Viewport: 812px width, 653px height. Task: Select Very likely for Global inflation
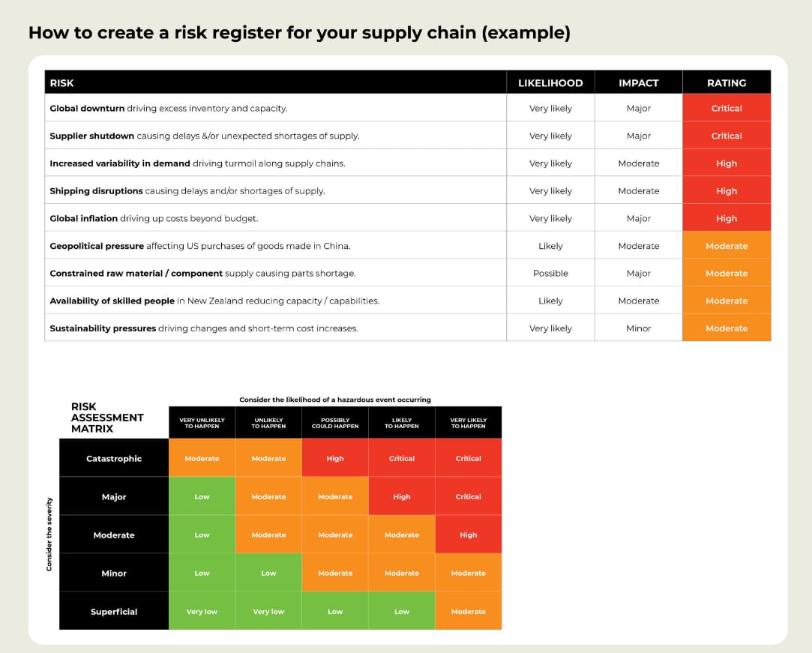550,217
